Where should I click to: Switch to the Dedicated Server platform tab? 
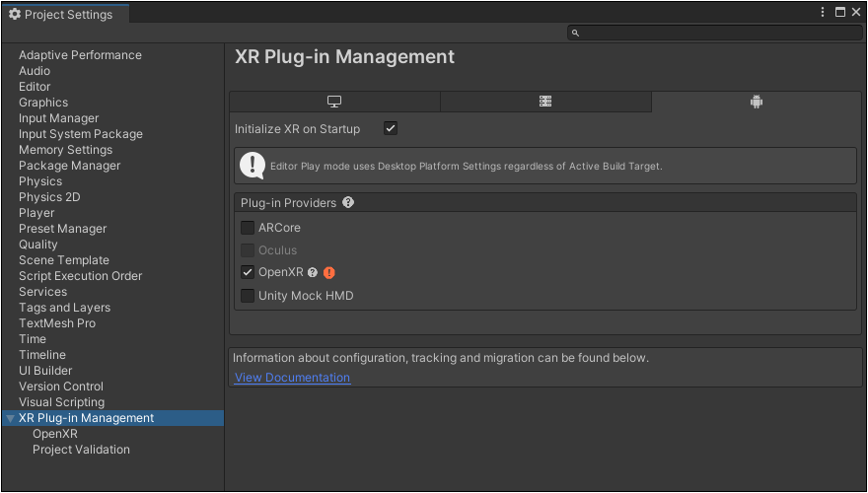pos(545,102)
